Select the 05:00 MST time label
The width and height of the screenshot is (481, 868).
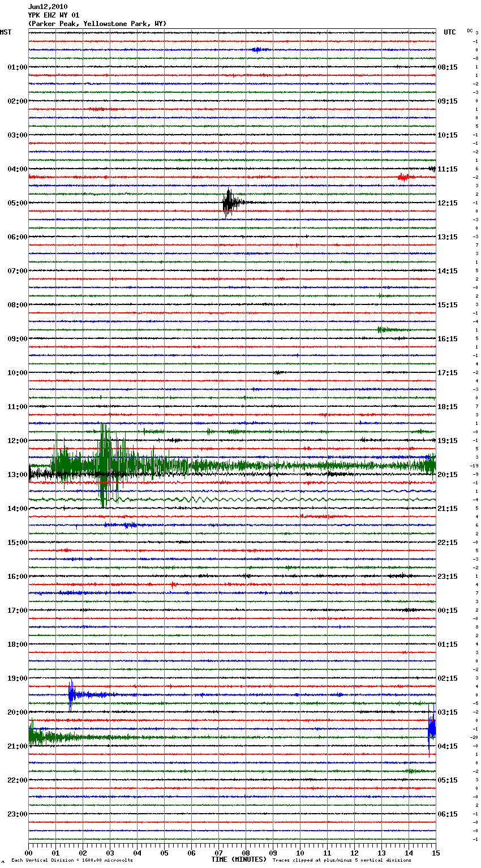click(x=17, y=203)
